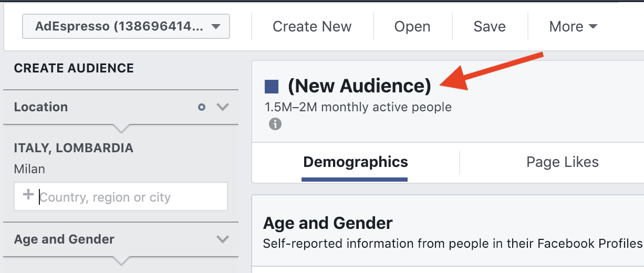Click Open in the top toolbar
644x273 pixels.
[x=412, y=26]
